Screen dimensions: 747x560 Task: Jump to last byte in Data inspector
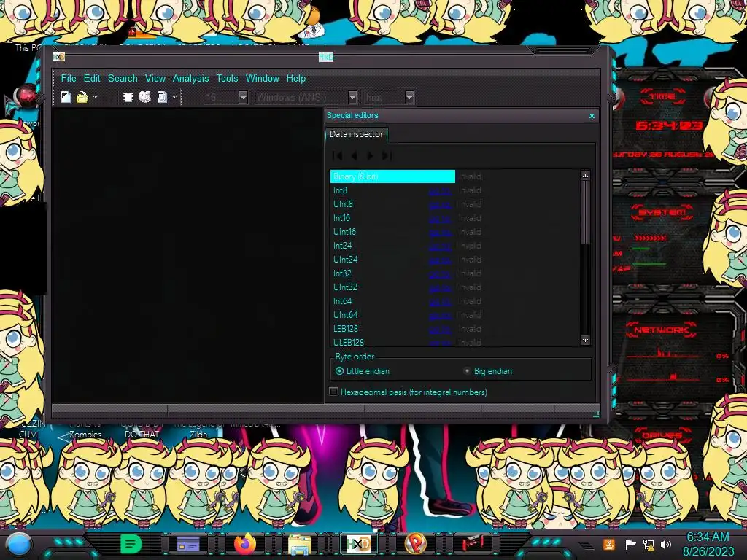click(x=387, y=156)
